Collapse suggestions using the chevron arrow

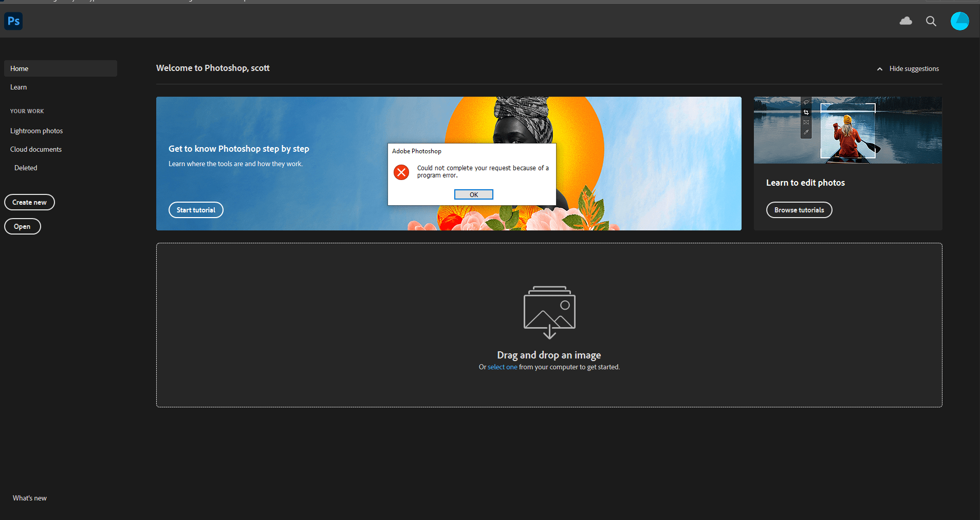tap(879, 68)
